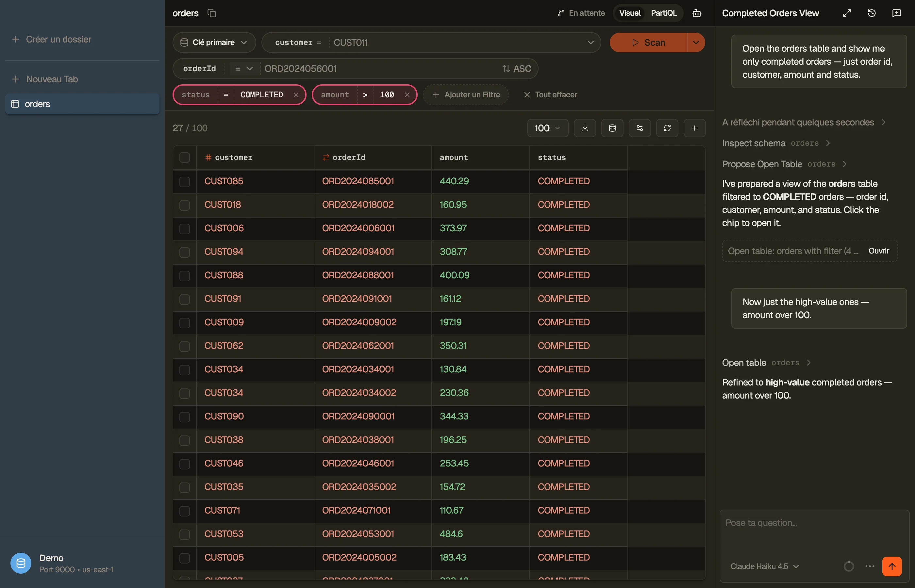Check the CUST085 row checkbox
Image resolution: width=915 pixels, height=588 pixels.
(184, 181)
